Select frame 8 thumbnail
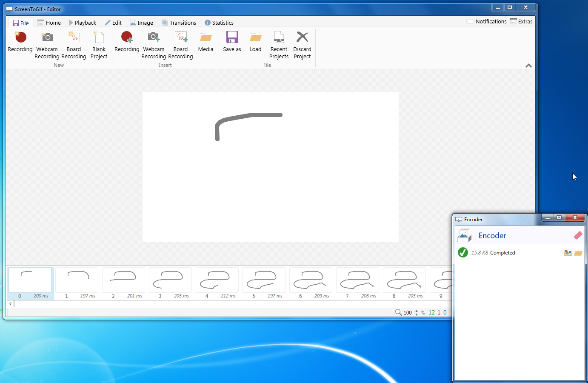This screenshot has width=588, height=383. (x=405, y=283)
